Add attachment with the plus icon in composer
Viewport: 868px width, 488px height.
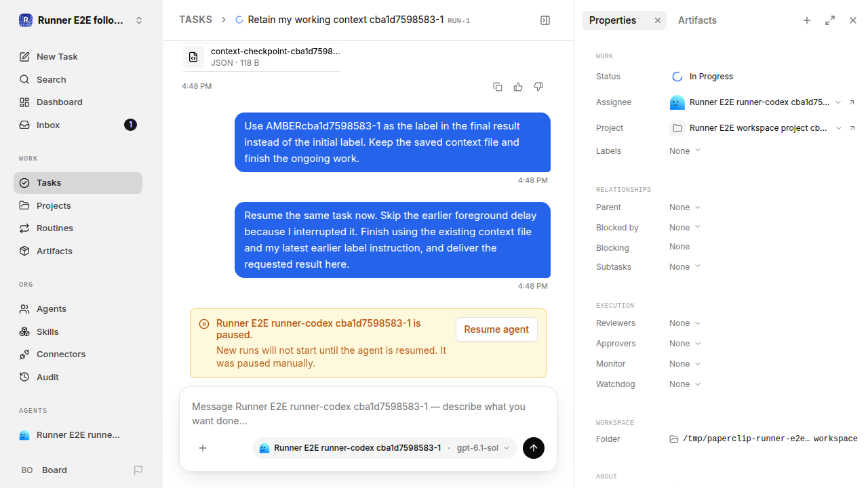[203, 448]
